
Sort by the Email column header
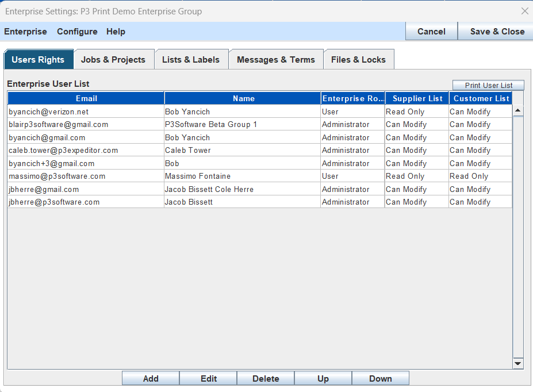pyautogui.click(x=86, y=98)
